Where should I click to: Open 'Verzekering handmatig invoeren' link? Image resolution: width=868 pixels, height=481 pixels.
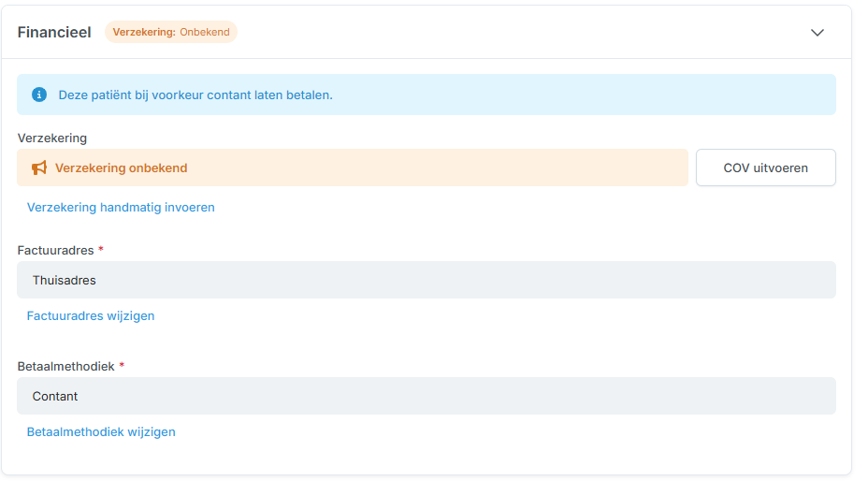tap(121, 207)
